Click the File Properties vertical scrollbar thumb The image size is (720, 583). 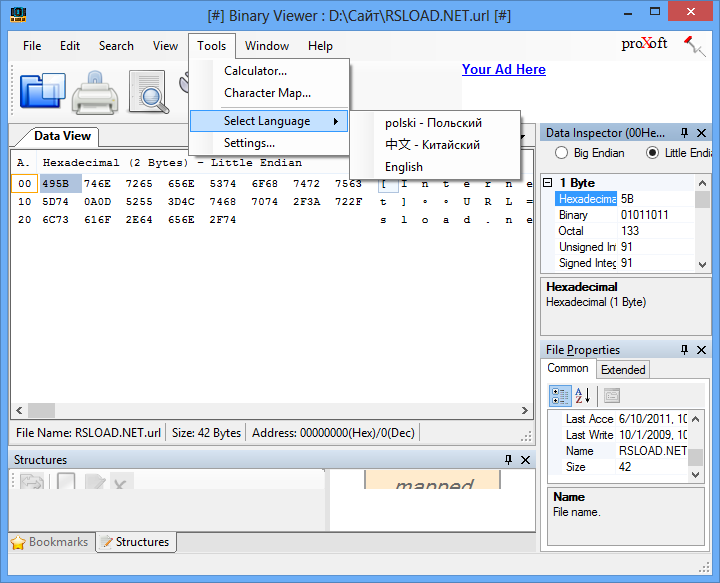(x=696, y=457)
